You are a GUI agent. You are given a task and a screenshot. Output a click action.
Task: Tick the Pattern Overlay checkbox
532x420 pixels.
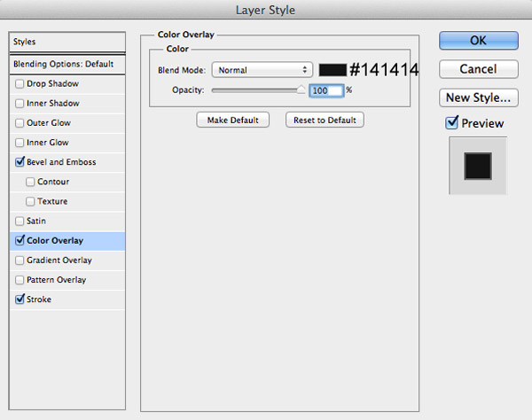20,280
